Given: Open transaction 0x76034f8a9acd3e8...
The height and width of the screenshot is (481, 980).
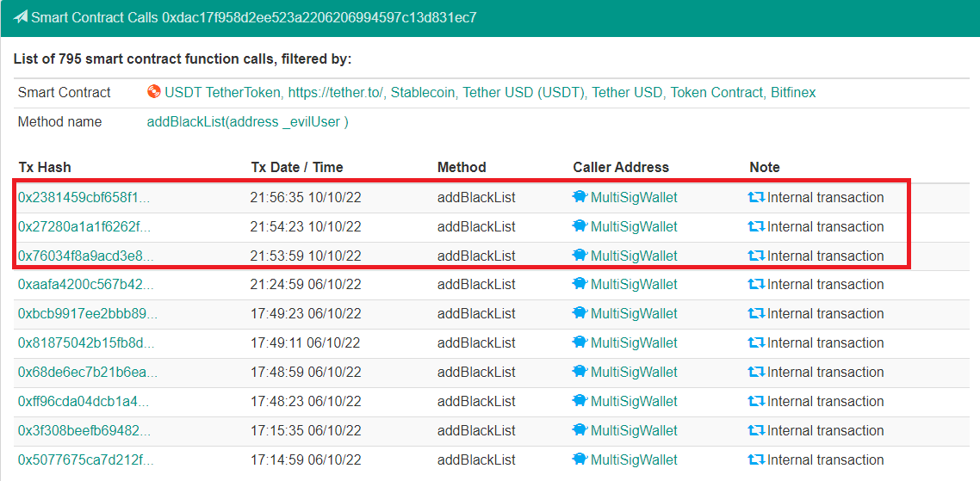Looking at the screenshot, I should (x=85, y=256).
